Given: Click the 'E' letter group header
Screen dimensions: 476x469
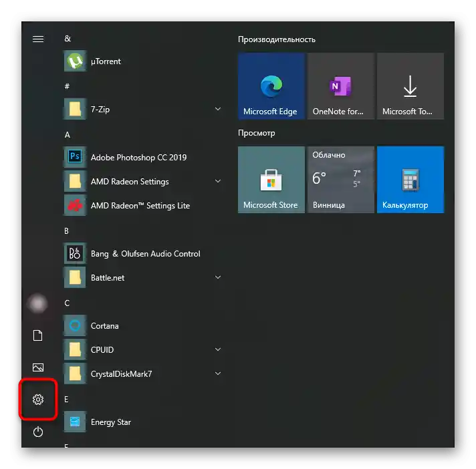Looking at the screenshot, I should click(x=66, y=400).
